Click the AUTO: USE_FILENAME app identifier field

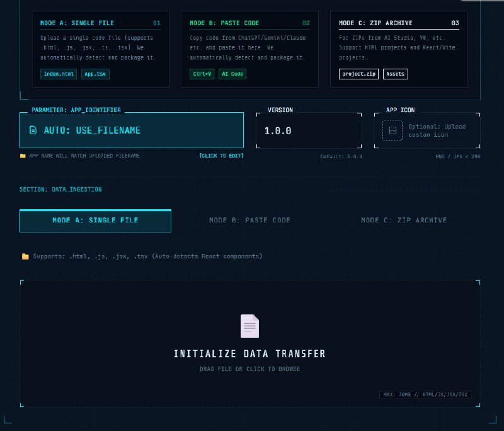point(132,130)
